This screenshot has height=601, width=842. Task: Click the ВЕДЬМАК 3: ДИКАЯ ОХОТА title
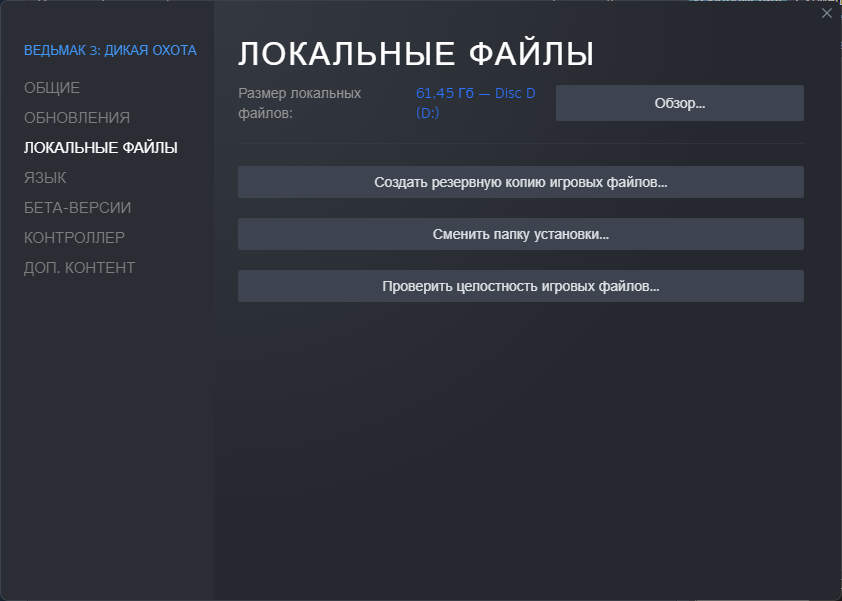(x=110, y=50)
